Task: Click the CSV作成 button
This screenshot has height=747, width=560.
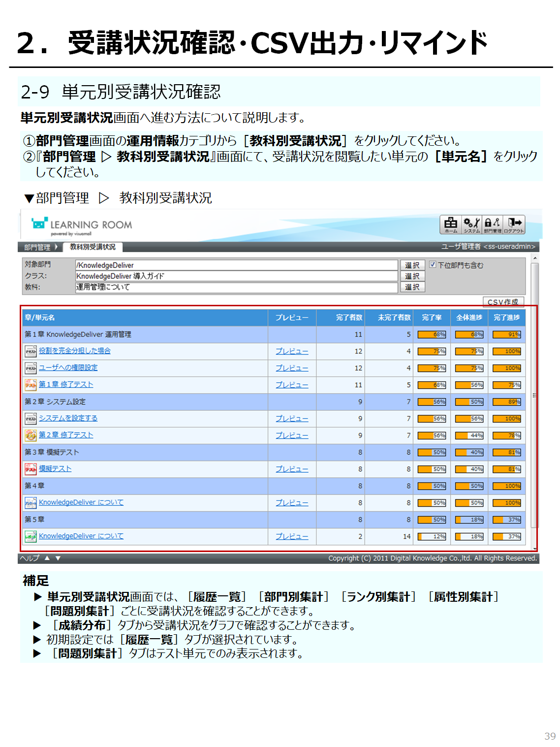Action: coord(503,302)
